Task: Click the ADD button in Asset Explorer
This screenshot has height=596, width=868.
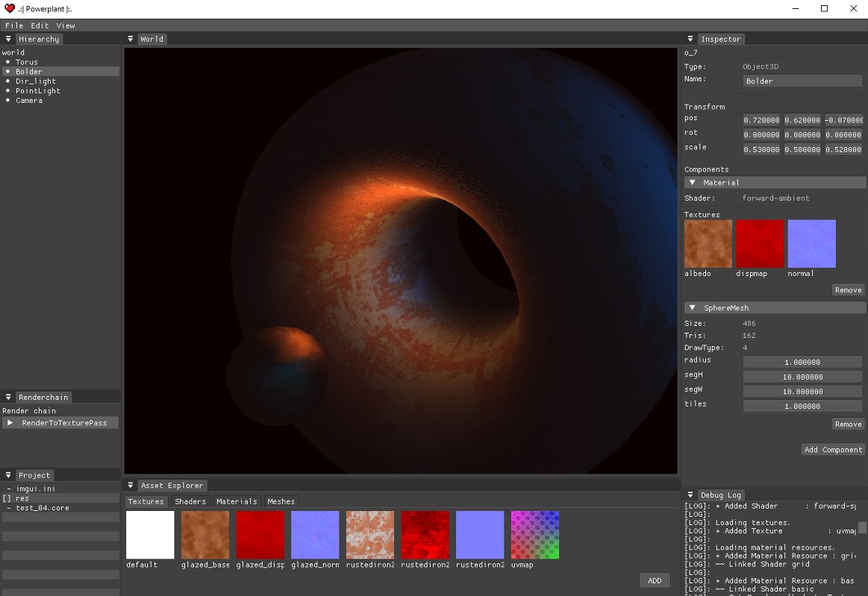Action: pos(655,580)
